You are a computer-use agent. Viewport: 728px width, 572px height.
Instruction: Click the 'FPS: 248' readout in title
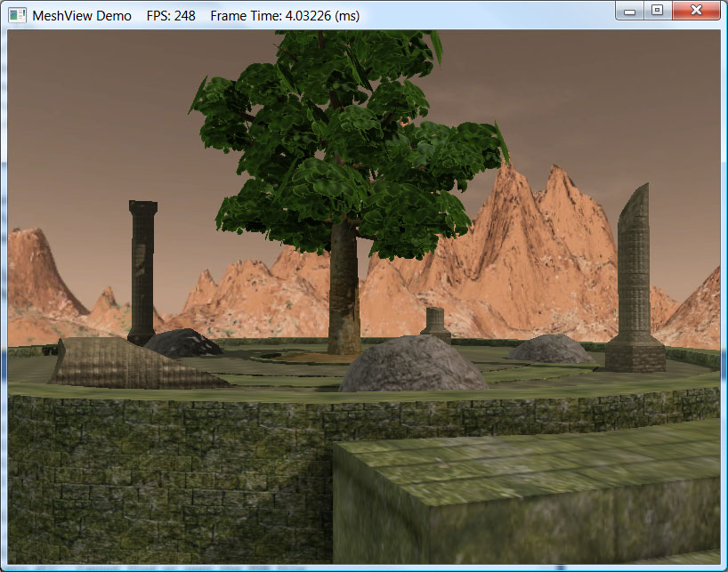click(x=171, y=16)
